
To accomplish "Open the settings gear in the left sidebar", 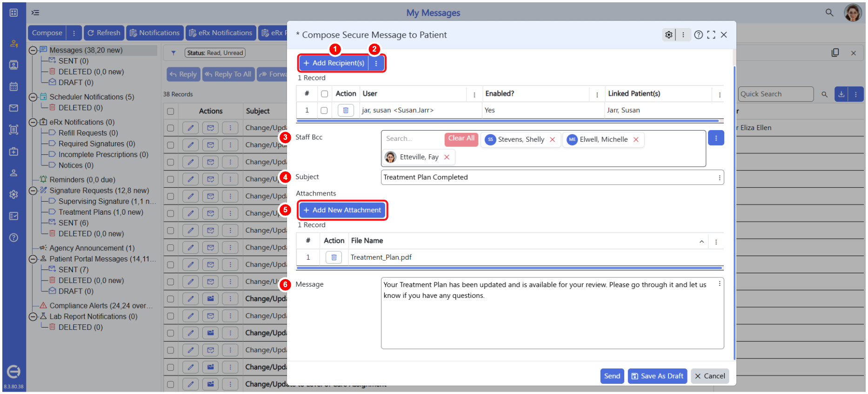I will click(13, 194).
